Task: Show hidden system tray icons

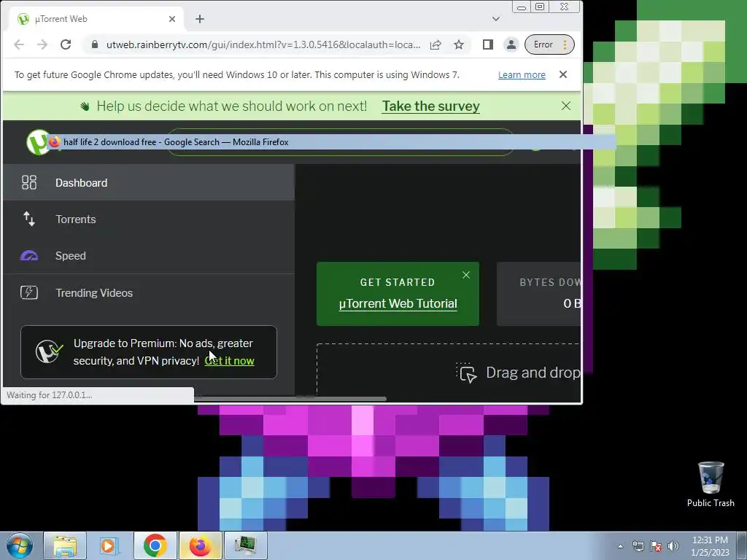Action: click(x=620, y=547)
